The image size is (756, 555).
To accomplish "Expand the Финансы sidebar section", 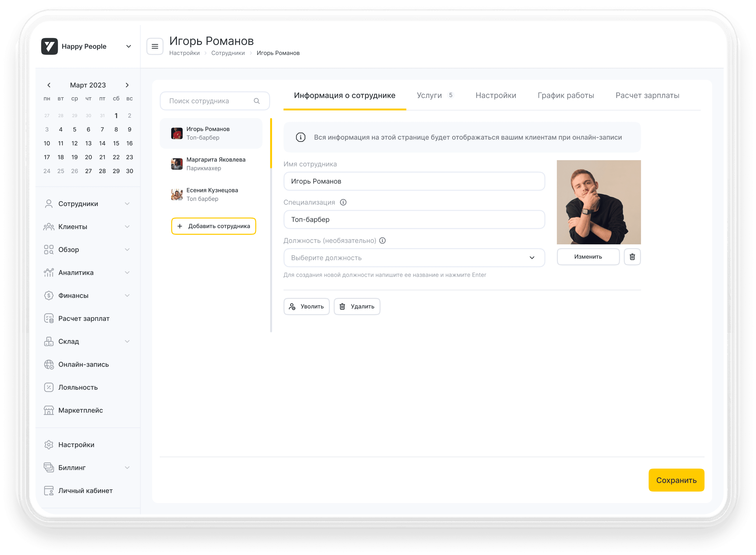I will click(127, 296).
